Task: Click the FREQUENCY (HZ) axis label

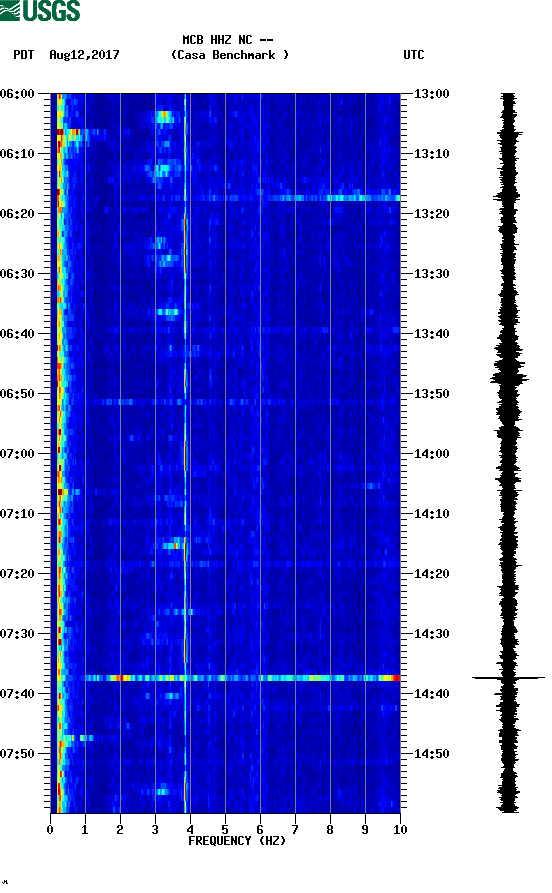Action: coord(236,841)
